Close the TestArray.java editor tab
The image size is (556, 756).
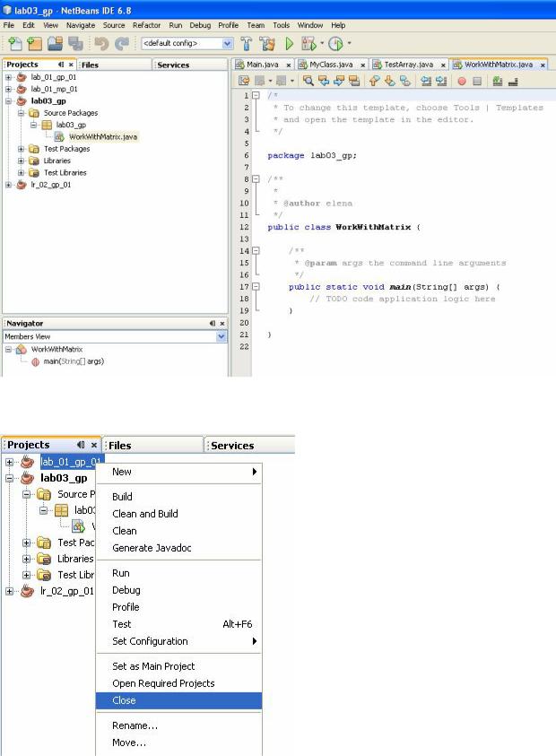click(443, 65)
